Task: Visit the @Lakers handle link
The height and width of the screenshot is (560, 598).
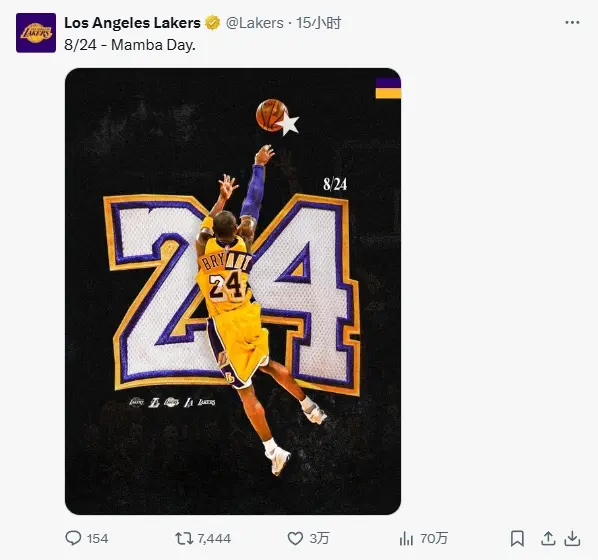Action: pos(255,23)
